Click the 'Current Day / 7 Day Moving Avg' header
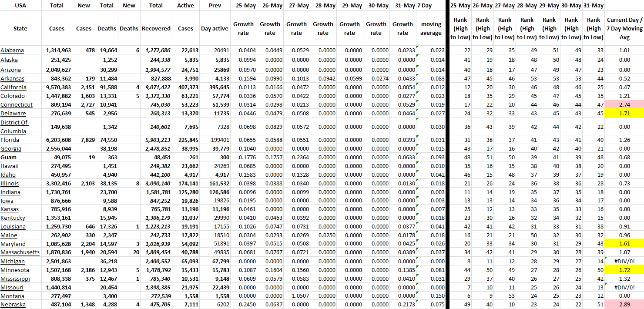The image size is (644, 309). (x=624, y=28)
